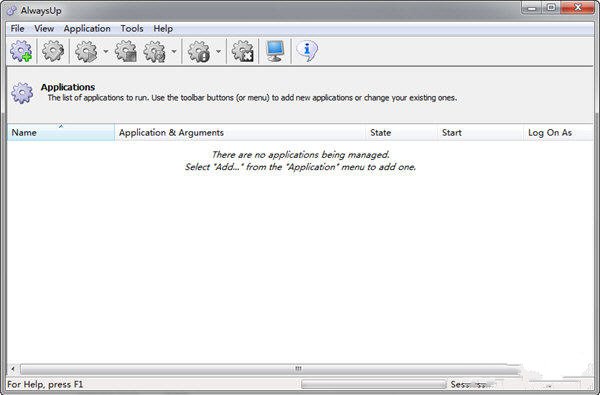Open the info speech bubble icon

(307, 51)
